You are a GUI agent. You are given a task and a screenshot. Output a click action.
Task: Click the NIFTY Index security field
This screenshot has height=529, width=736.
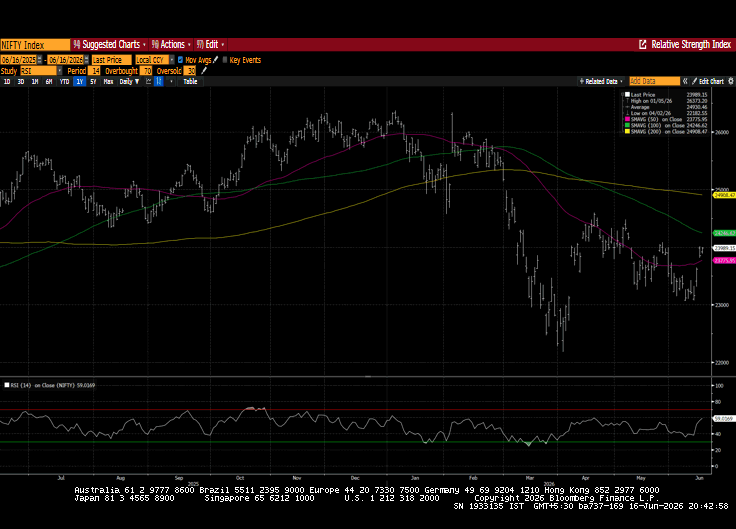coord(35,45)
